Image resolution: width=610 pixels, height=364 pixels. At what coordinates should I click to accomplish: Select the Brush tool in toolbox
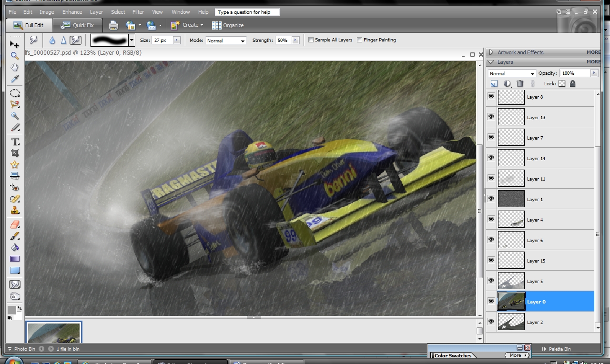(15, 236)
